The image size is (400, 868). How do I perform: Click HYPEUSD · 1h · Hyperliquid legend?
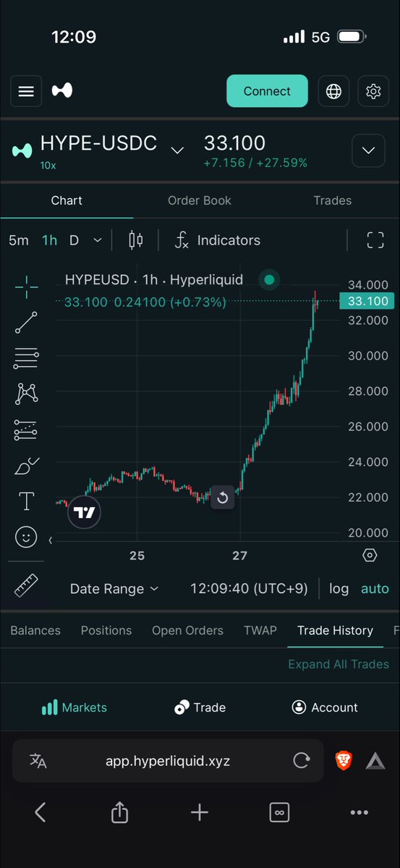point(154,280)
